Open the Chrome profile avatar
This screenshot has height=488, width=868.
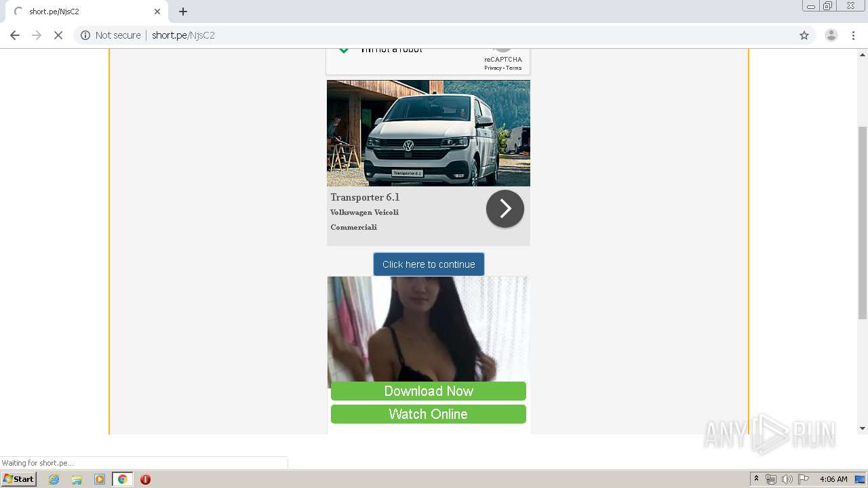[x=831, y=35]
